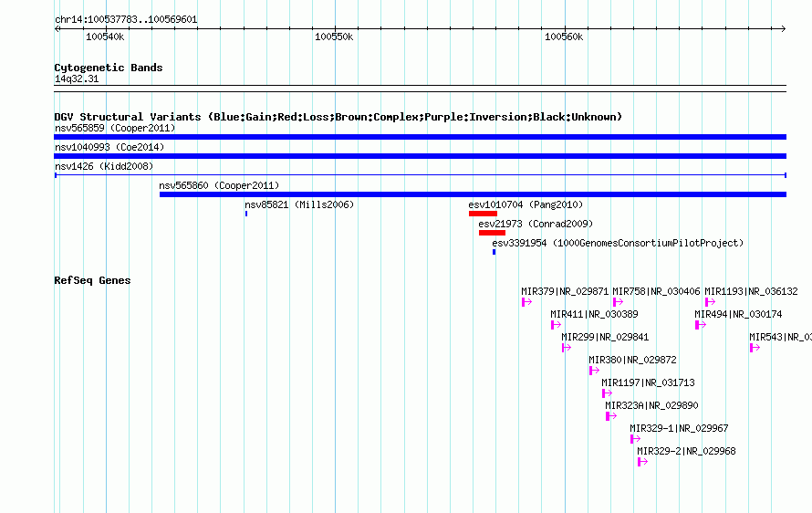Click the 100550k ruler tick label
The image size is (812, 513).
click(334, 37)
